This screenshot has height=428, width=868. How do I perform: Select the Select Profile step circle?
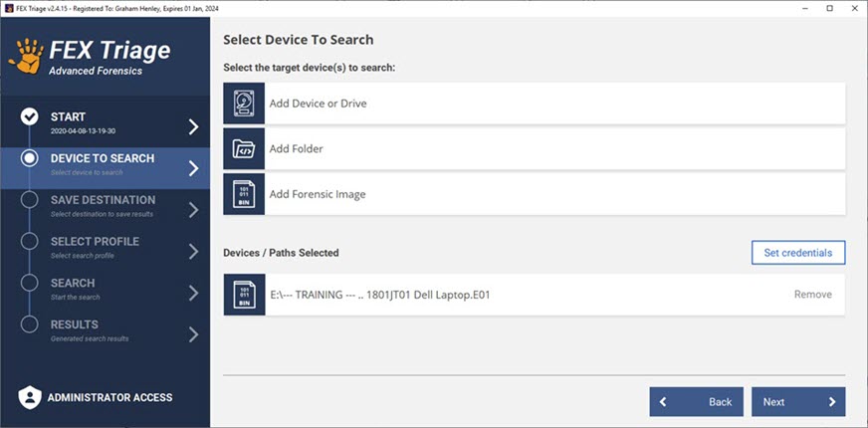(29, 243)
